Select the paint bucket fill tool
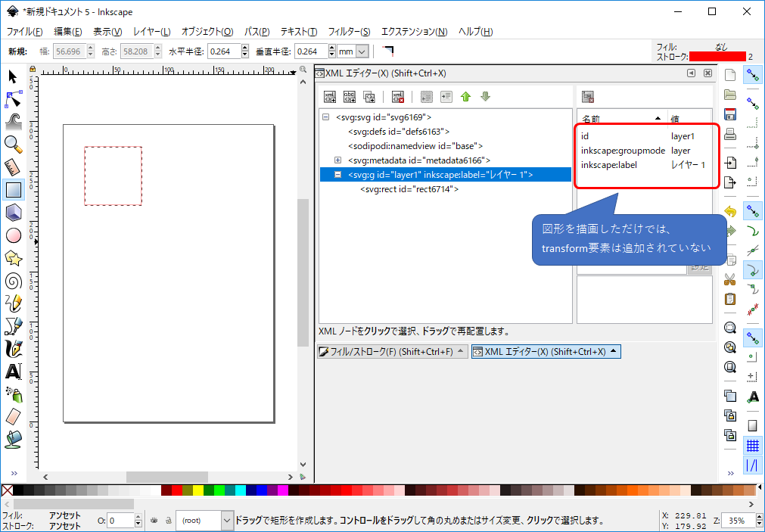The height and width of the screenshot is (532, 765). (12, 440)
